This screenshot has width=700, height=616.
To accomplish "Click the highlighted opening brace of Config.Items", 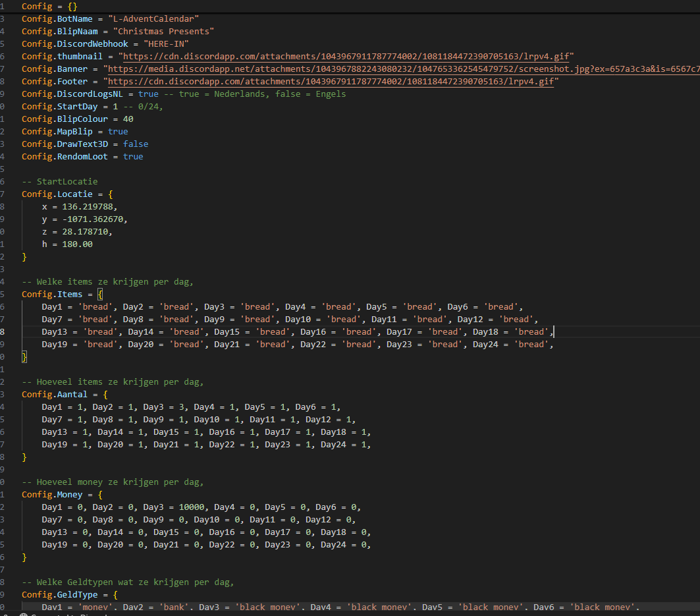I will click(x=100, y=294).
